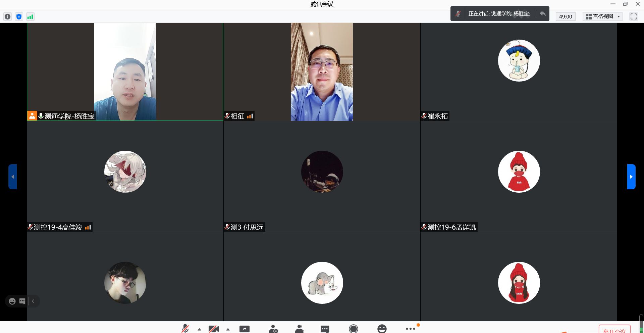The height and width of the screenshot is (333, 644).
Task: Open microphone audio options arrow
Action: click(199, 329)
